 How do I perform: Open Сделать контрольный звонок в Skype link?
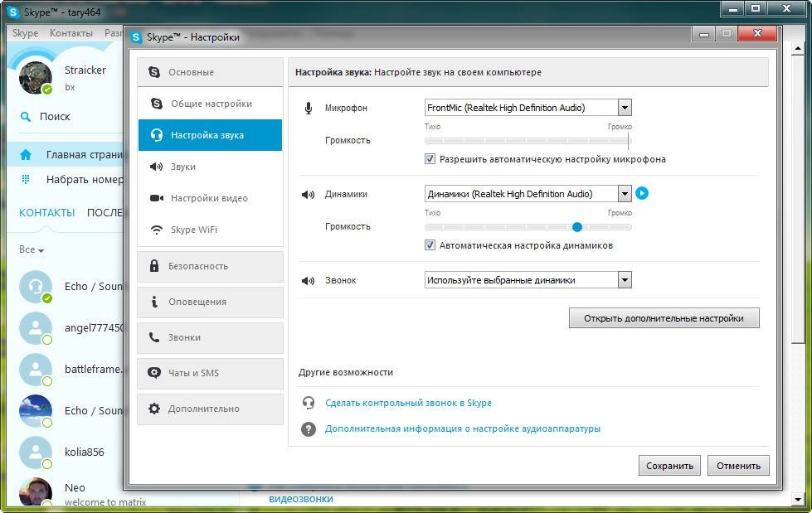point(408,403)
